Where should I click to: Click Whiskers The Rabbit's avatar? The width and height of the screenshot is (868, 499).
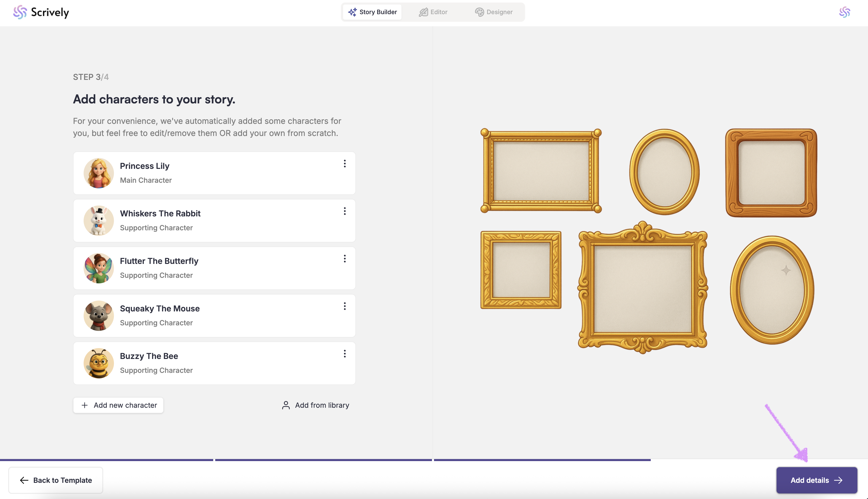99,220
